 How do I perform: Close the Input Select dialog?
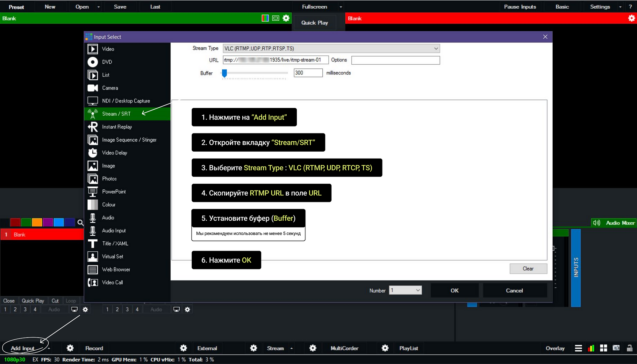coord(545,37)
